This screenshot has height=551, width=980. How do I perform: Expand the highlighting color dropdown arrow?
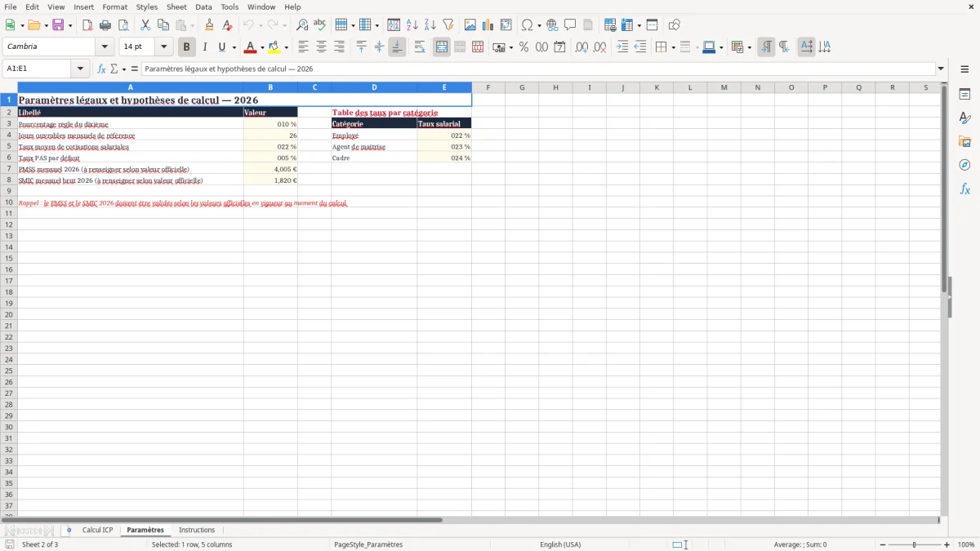pos(286,47)
